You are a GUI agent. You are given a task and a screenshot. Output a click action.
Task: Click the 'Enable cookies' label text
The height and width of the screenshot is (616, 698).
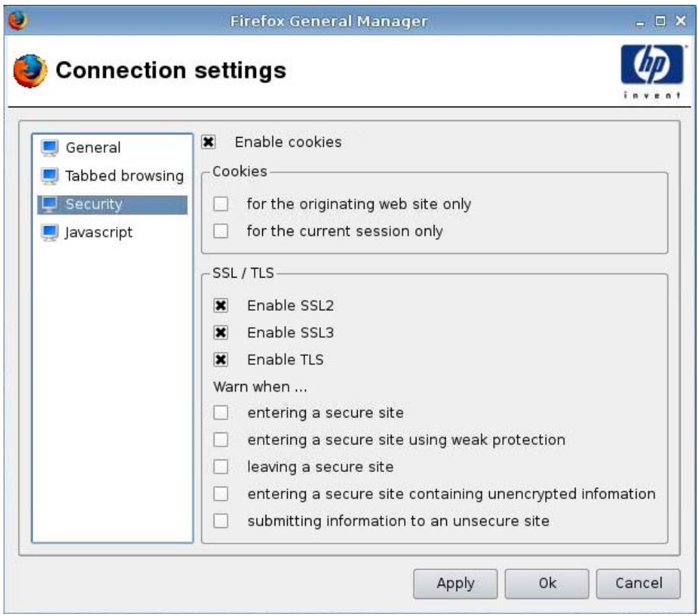click(288, 142)
